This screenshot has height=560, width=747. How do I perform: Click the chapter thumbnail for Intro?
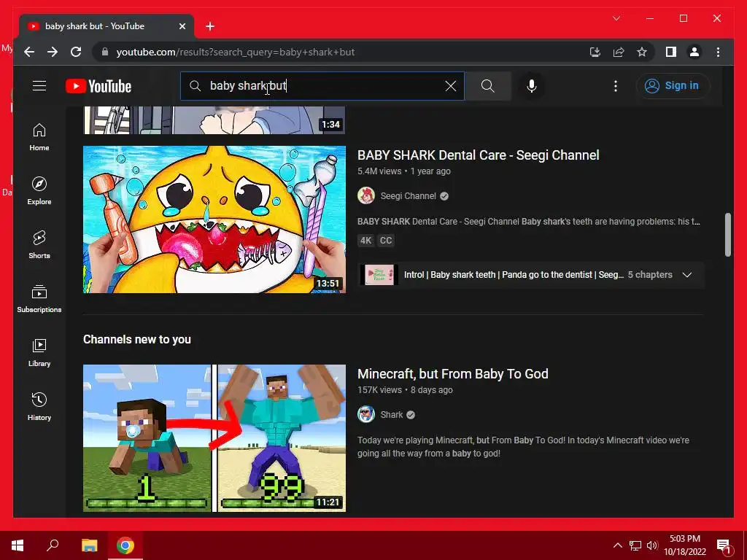[379, 275]
